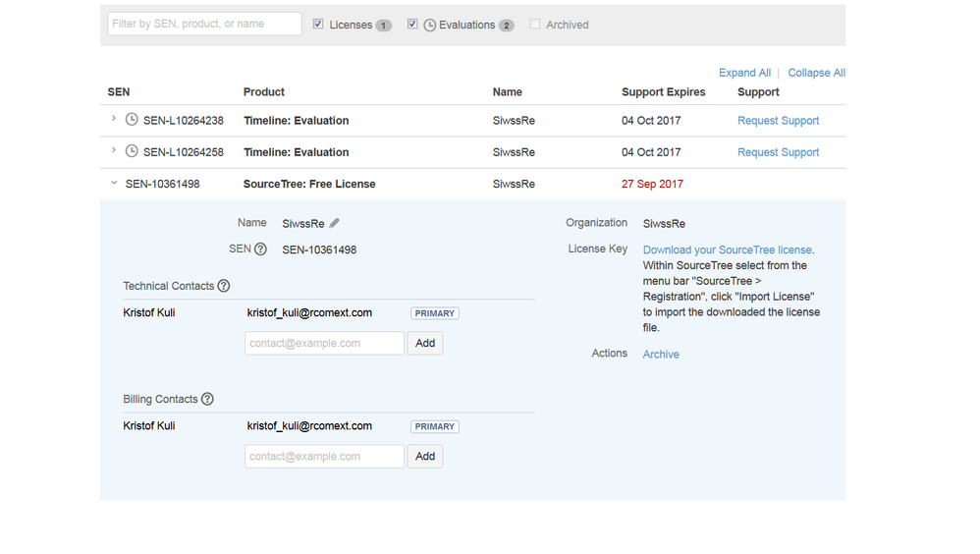Add a technical contact with the Add button
Screen dimensions: 980x554
pos(425,343)
